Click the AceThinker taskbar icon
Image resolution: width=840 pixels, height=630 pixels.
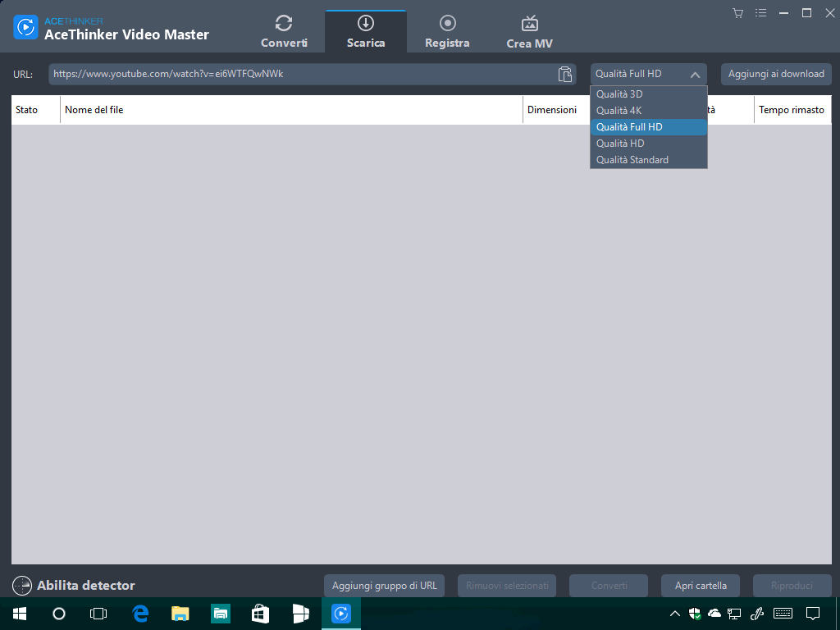(341, 614)
